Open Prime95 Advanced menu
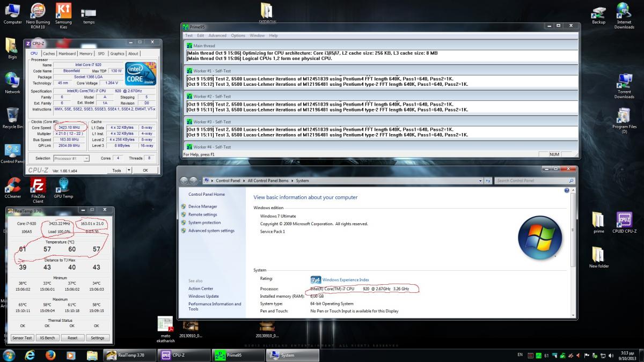This screenshot has width=644, height=362. 217,35
